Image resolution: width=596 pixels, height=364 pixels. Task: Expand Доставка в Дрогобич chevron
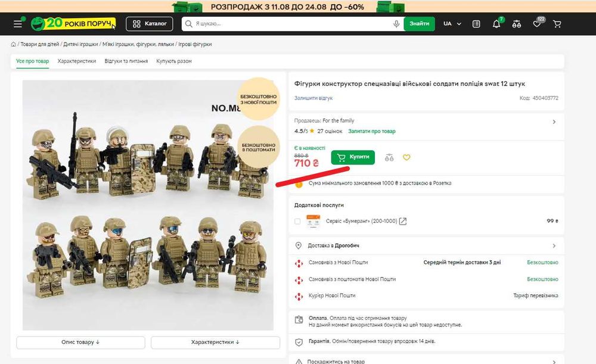pos(554,246)
